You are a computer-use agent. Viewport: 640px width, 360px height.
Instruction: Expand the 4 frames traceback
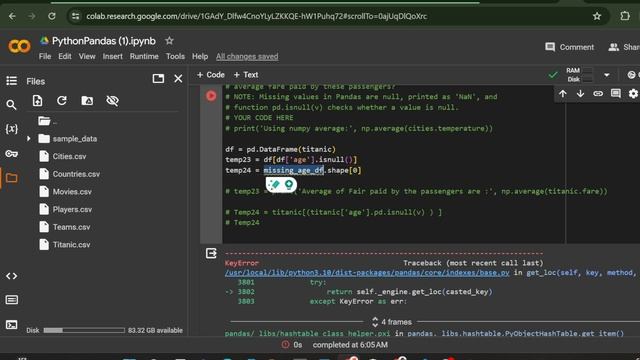(x=392, y=322)
